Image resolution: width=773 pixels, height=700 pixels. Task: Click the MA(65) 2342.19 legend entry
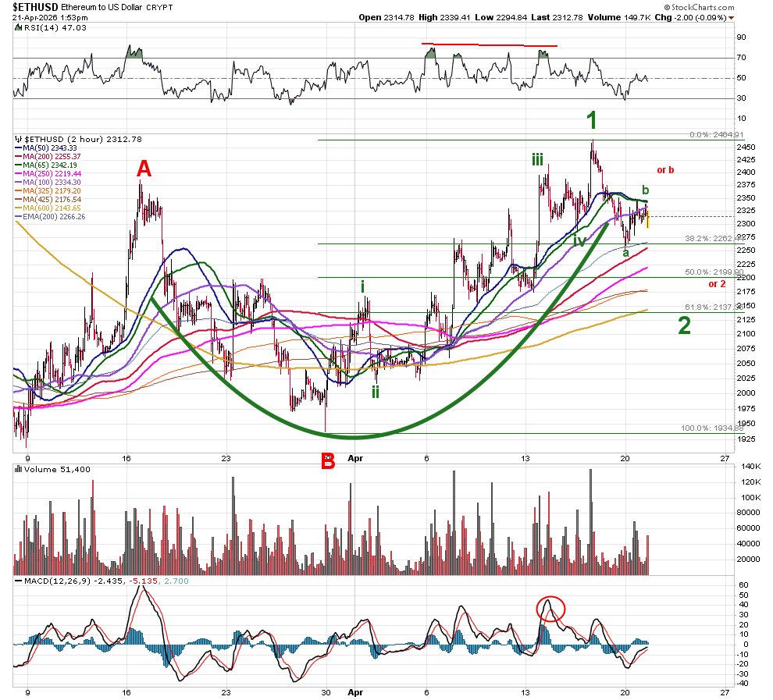[46, 165]
